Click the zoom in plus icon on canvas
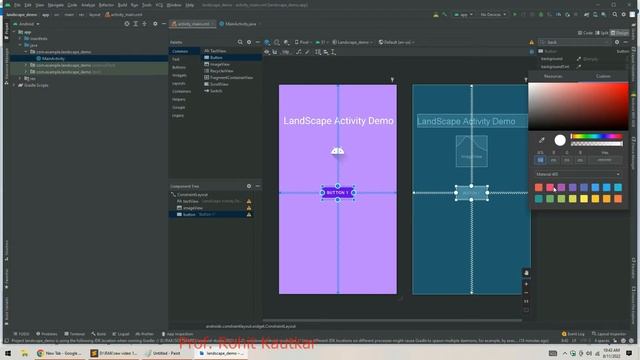 click(x=526, y=284)
